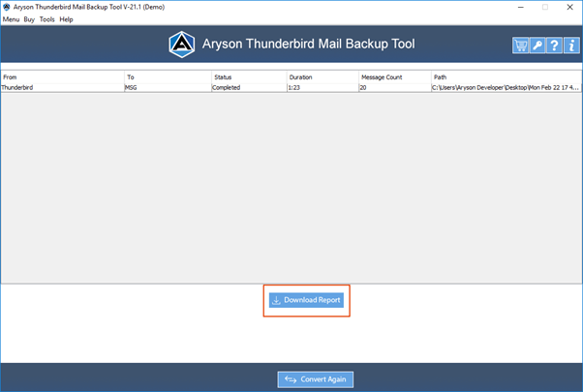Open the Tools menu
The width and height of the screenshot is (583, 392).
pos(46,19)
